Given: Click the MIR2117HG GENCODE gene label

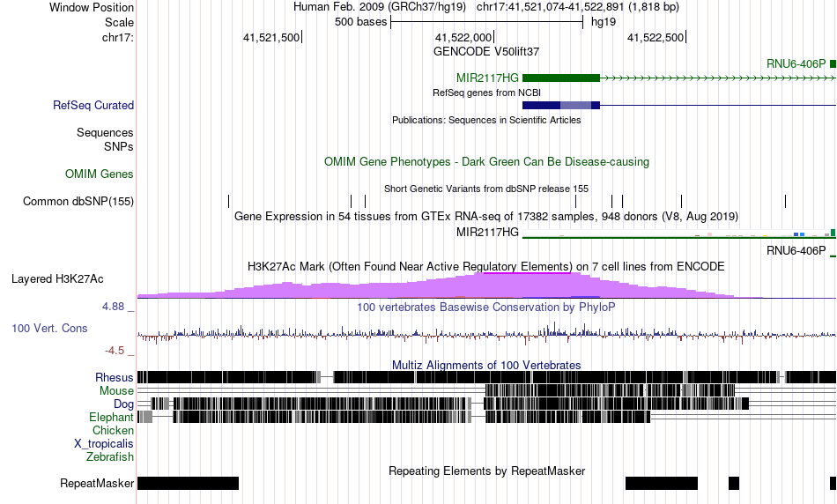Looking at the screenshot, I should pyautogui.click(x=487, y=78).
